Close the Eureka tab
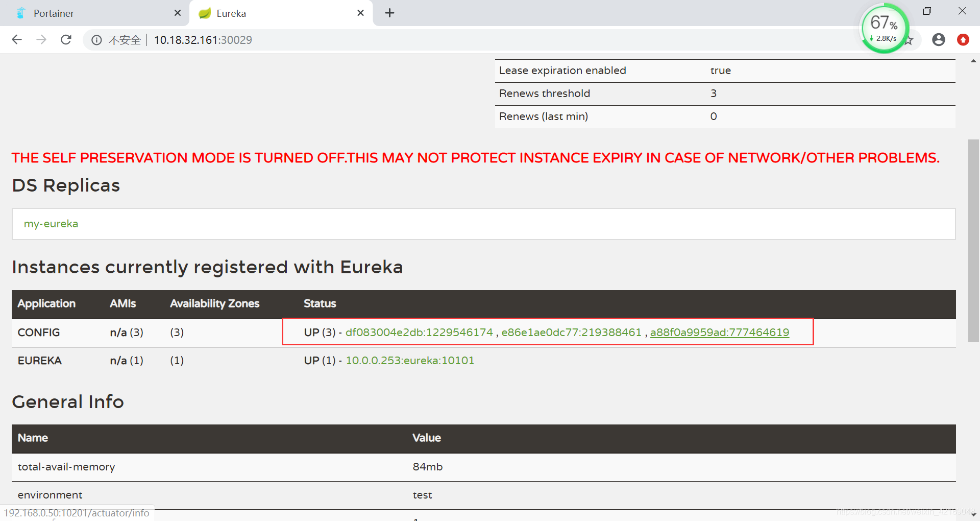This screenshot has height=521, width=980. click(x=360, y=13)
